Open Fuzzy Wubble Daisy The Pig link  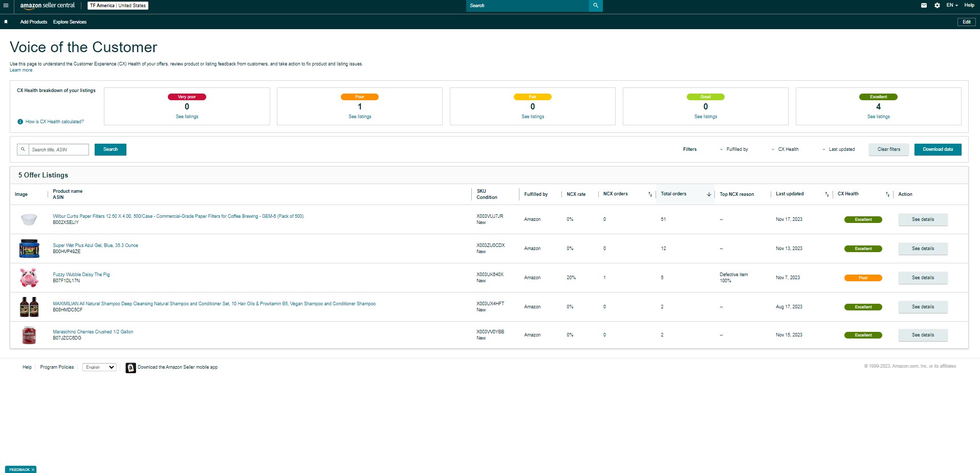click(x=81, y=275)
